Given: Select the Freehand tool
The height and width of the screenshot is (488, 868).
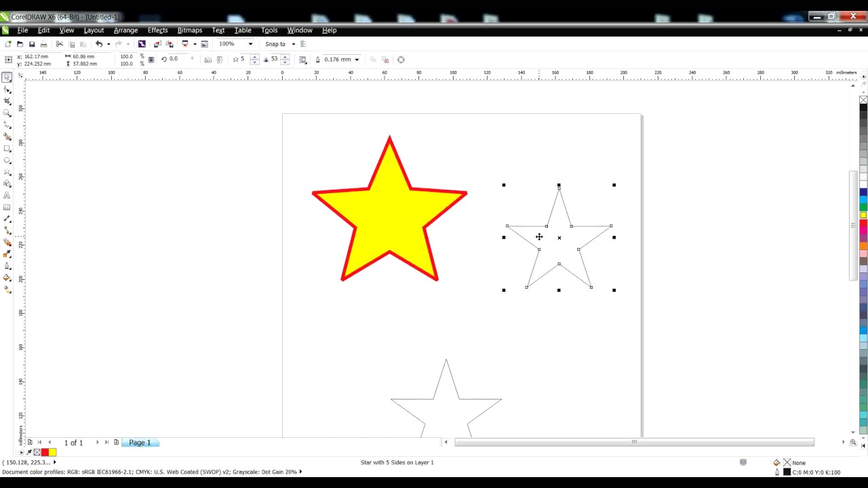Looking at the screenshot, I should [x=7, y=125].
